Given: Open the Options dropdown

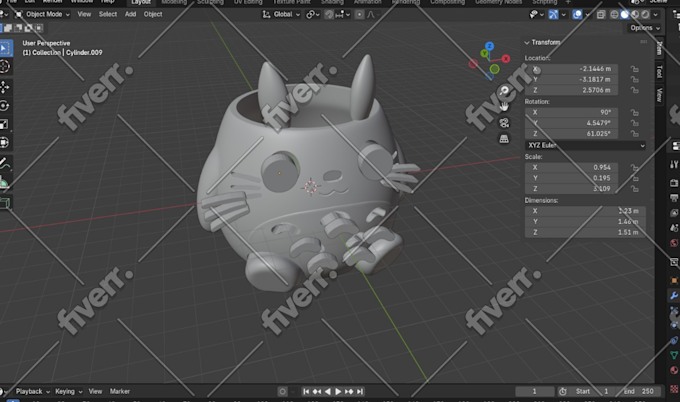Looking at the screenshot, I should [x=645, y=28].
